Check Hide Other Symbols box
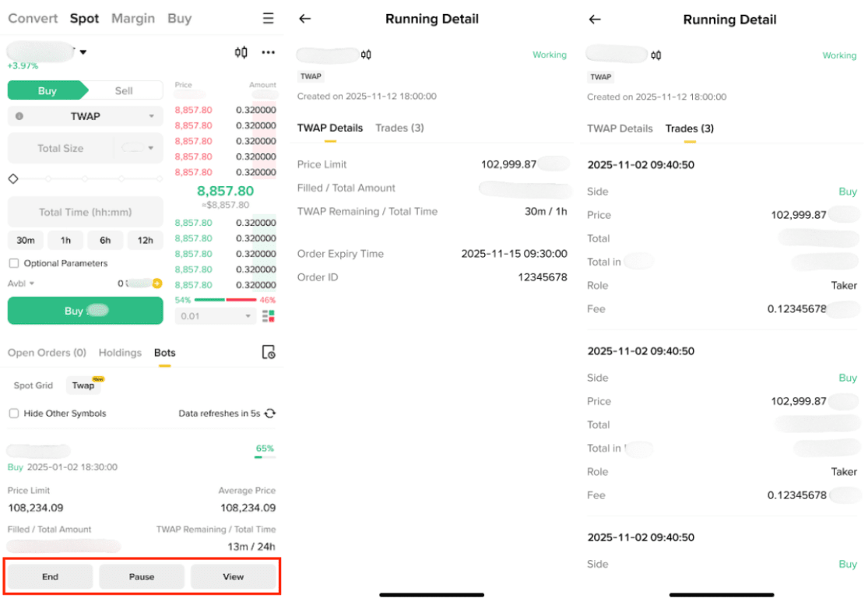 [14, 414]
